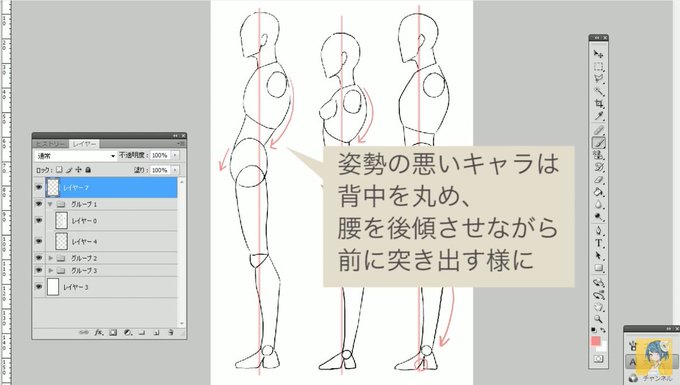Open the fx layer style menu

point(98,333)
